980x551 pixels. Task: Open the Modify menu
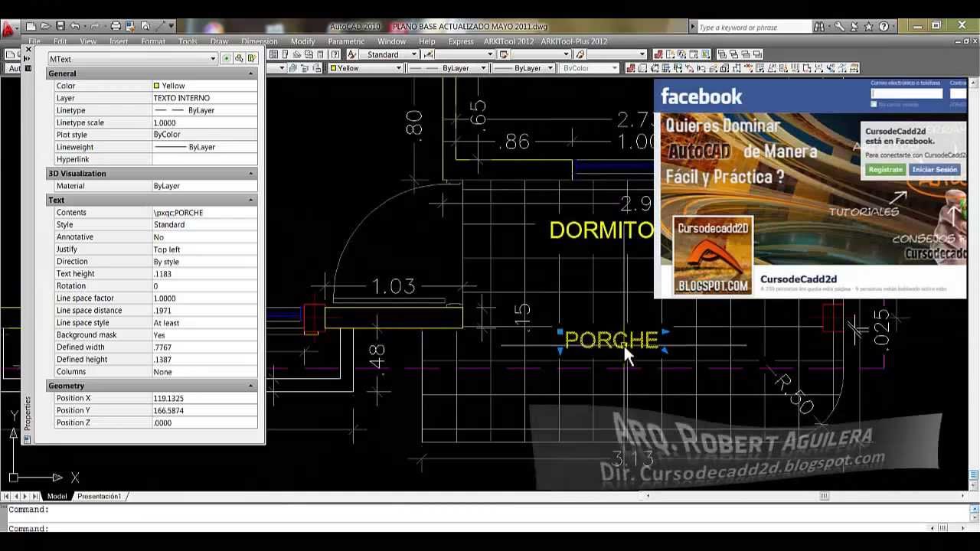(302, 41)
